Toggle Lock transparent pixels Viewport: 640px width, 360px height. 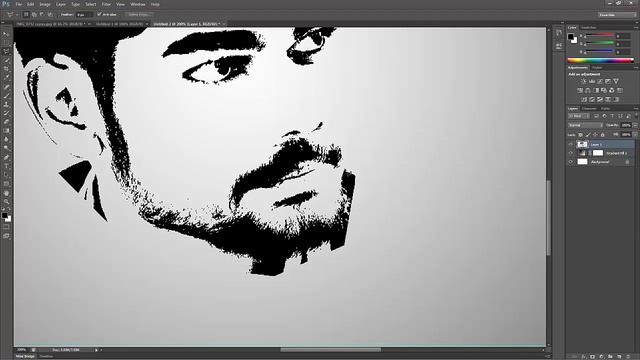[x=580, y=135]
